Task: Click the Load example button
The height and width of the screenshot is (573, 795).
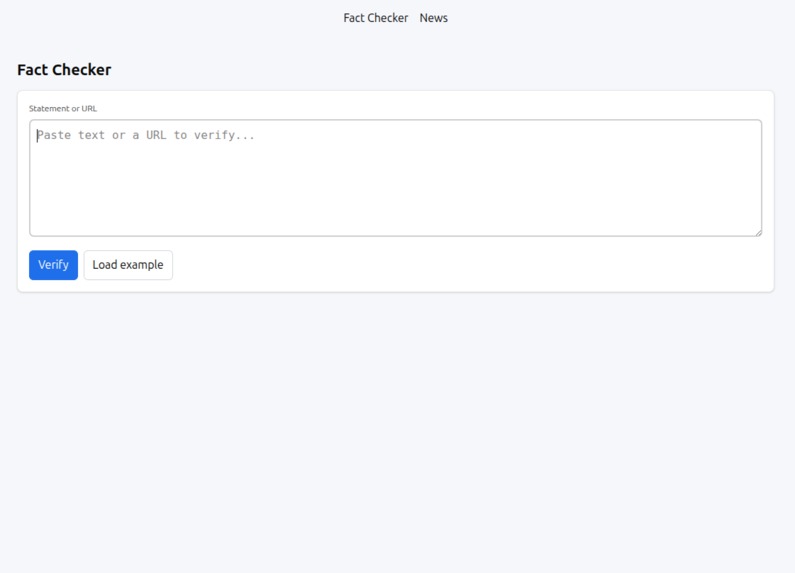Action: (128, 265)
